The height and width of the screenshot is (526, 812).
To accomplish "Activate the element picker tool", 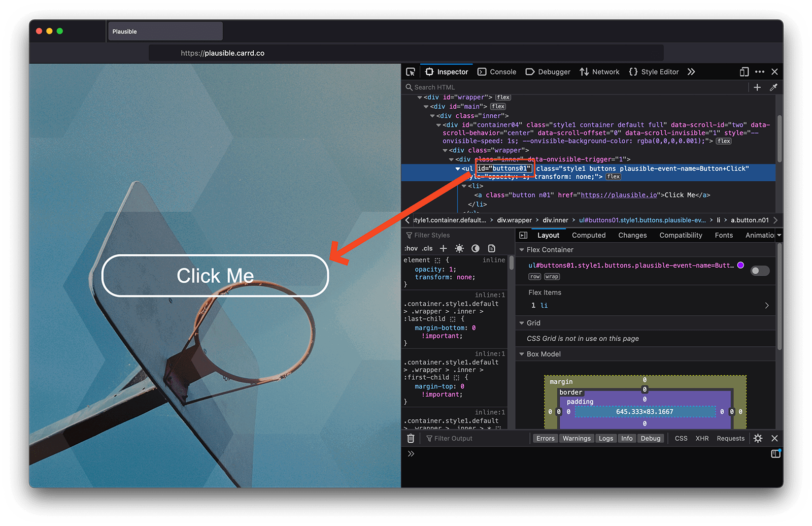I will 411,72.
